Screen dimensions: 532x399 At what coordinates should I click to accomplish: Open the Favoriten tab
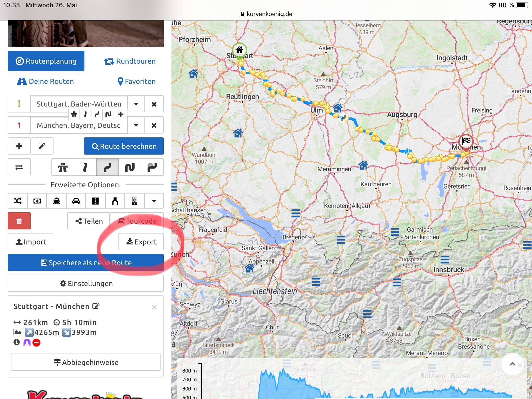point(136,82)
